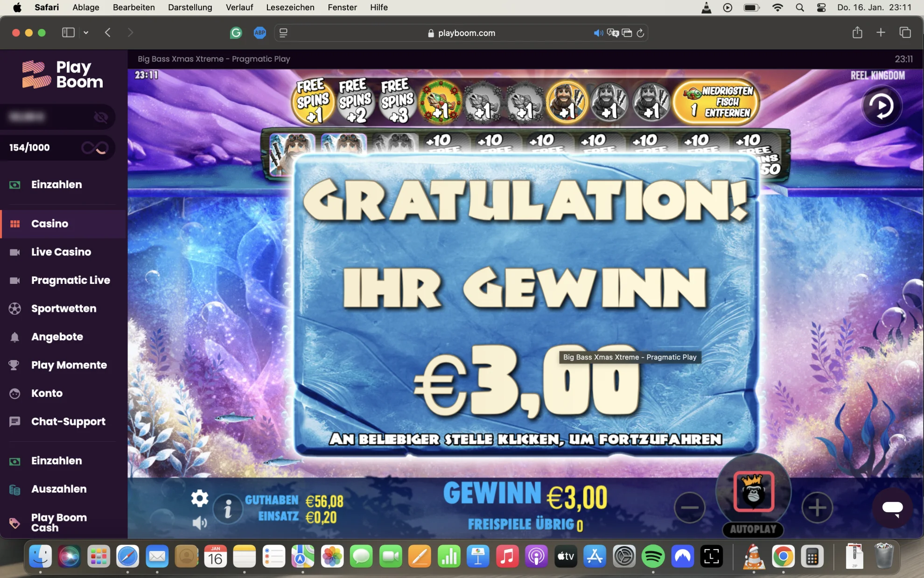The width and height of the screenshot is (924, 578).
Task: Open Angebote offers page
Action: coord(57,337)
